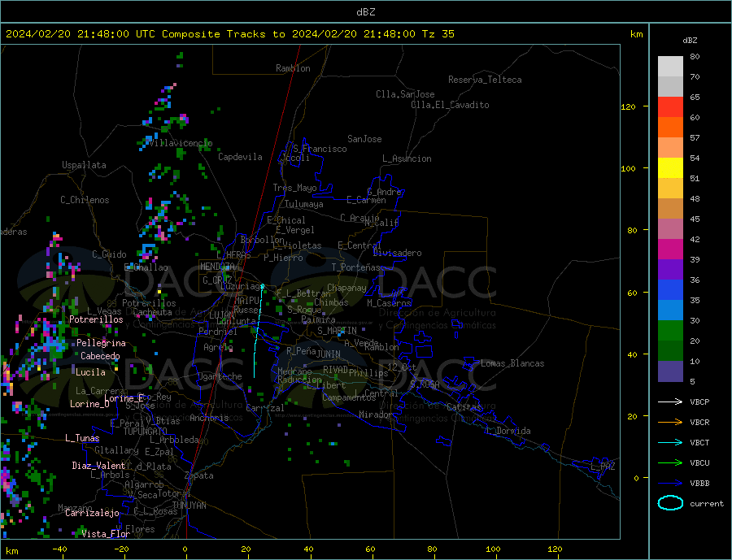Click the orange VBCR arrow legend icon
The height and width of the screenshot is (560, 732).
[670, 423]
